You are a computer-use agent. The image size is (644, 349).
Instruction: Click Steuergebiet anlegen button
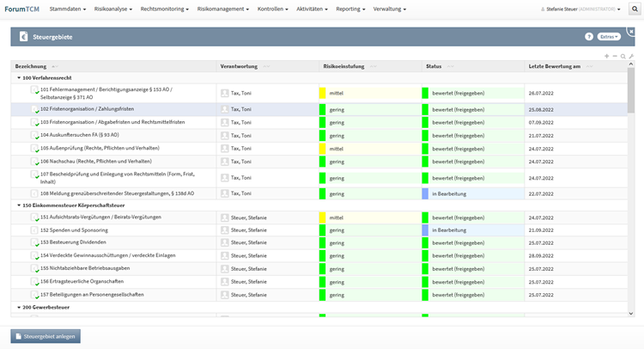tap(46, 336)
